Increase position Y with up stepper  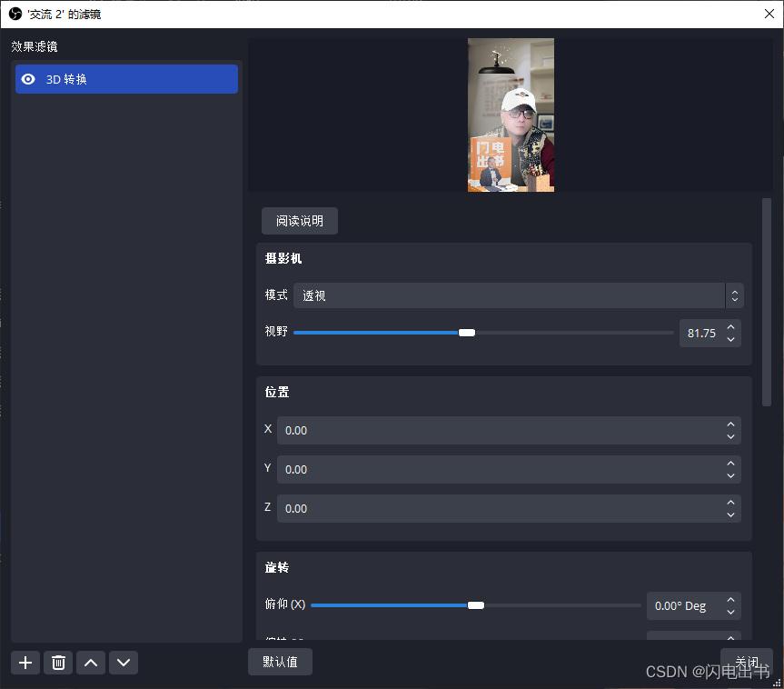click(730, 463)
